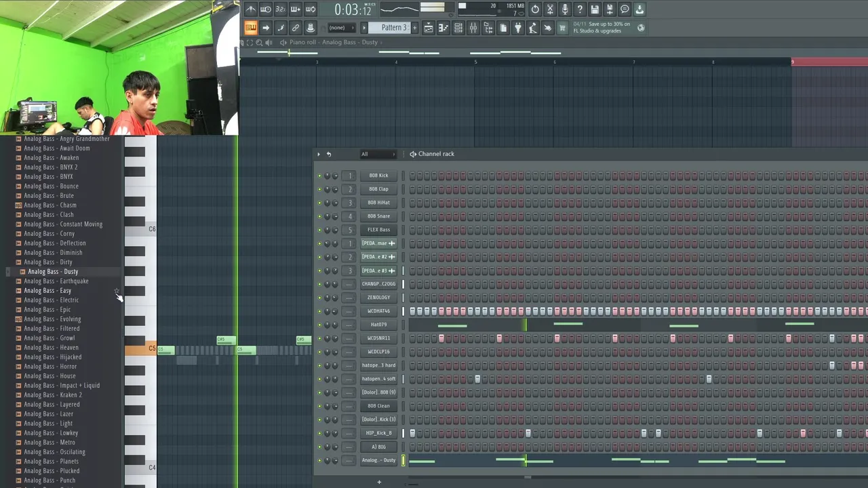This screenshot has width=868, height=488.
Task: Add new pattern with plus next to Pattern 3
Action: (x=415, y=28)
